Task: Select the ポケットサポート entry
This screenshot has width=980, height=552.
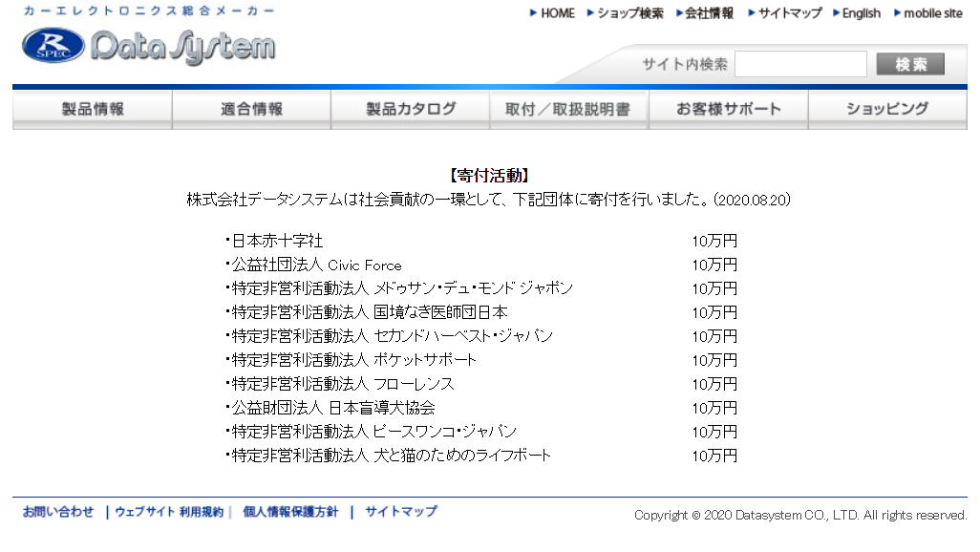Action: (x=352, y=360)
